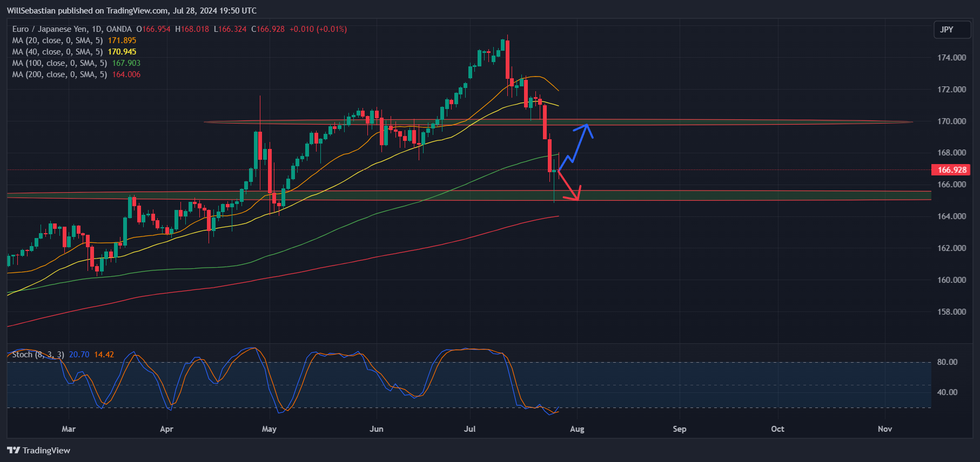This screenshot has height=462, width=980.
Task: Click the Nov label on time axis
Action: pyautogui.click(x=885, y=429)
